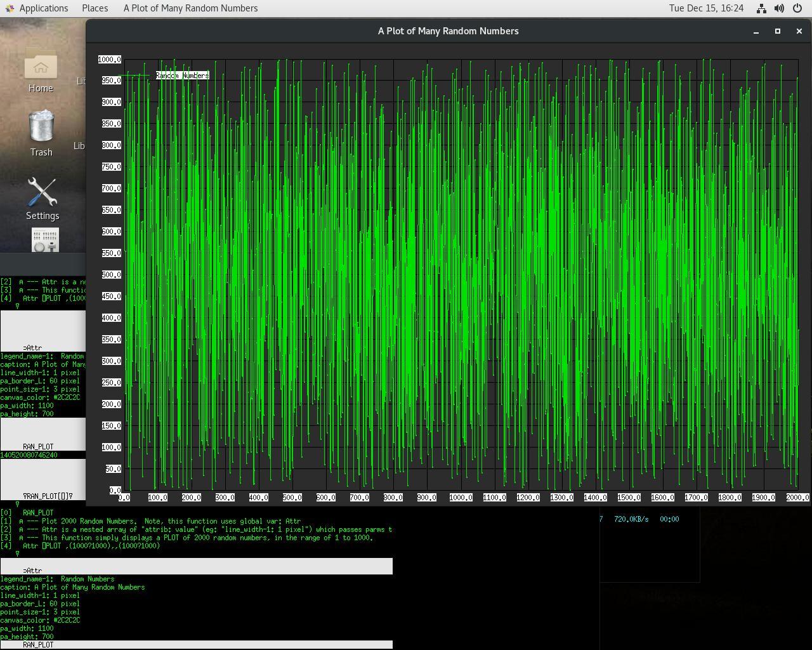Open the network status icon in top bar
This screenshot has height=650, width=812.
761,8
